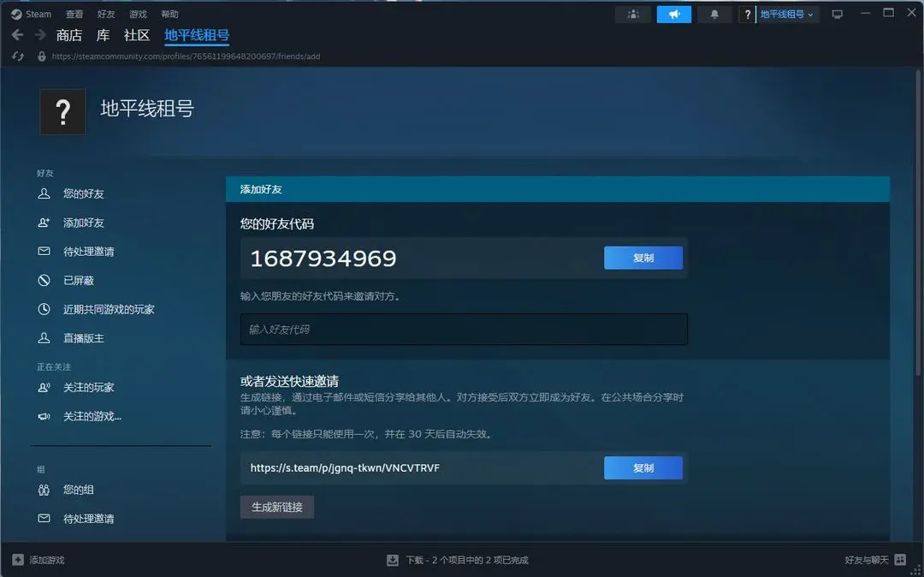This screenshot has width=924, height=577.
Task: Open 您的好友 in sidebar
Action: 84,193
